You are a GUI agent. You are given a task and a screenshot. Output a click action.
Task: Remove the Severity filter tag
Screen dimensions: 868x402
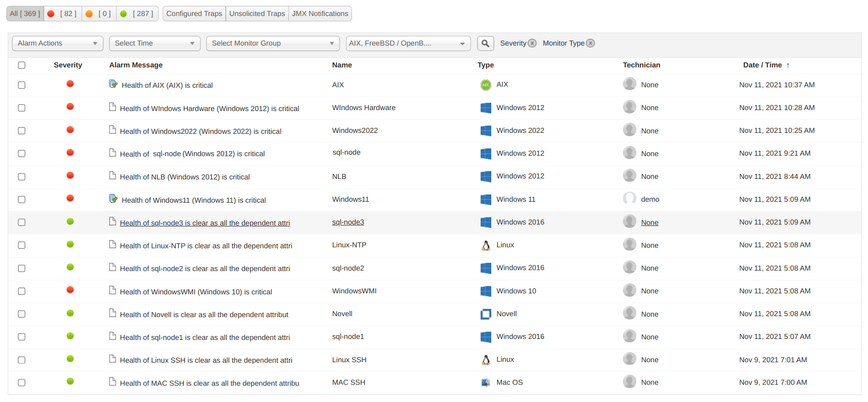coord(532,43)
